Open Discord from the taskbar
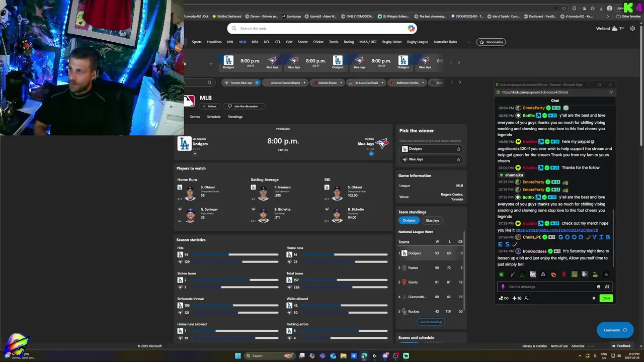644x362 pixels. click(x=385, y=356)
